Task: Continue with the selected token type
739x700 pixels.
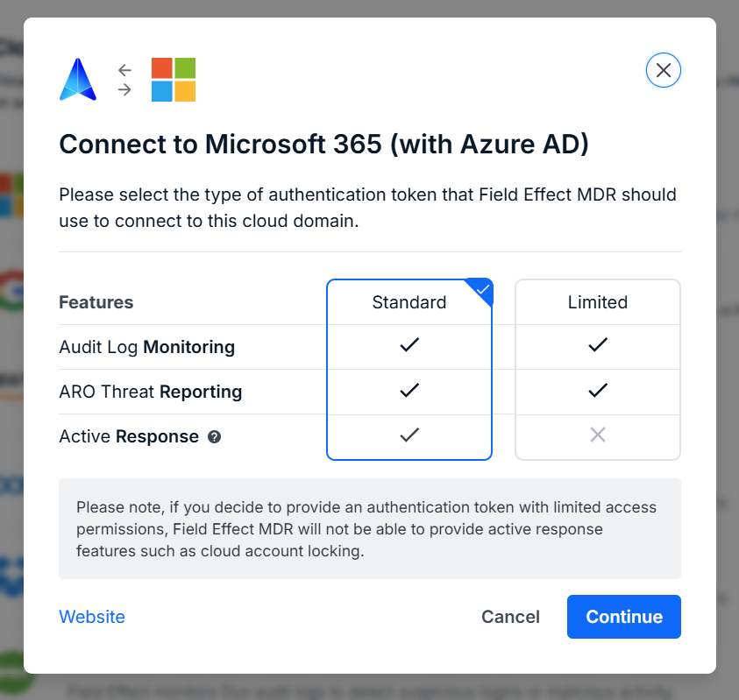Action: (624, 617)
